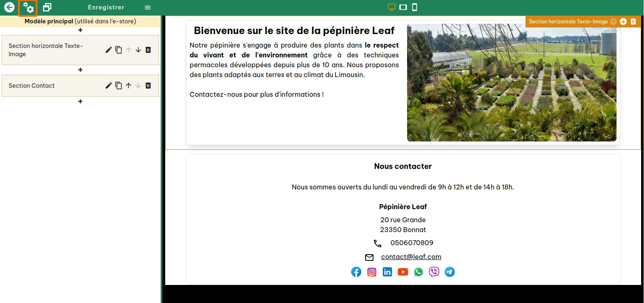This screenshot has height=303, width=644.
Task: Click the Pépinière Leaf name in contact
Action: pos(403,207)
